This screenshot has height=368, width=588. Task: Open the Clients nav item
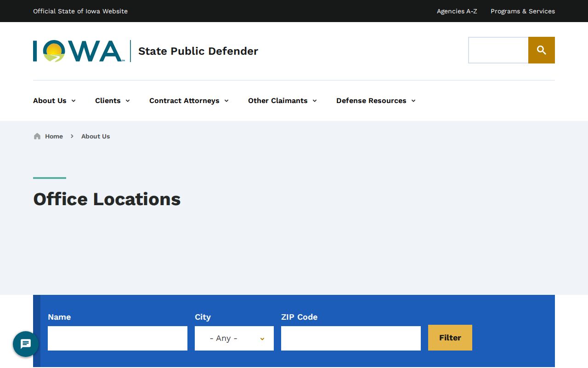(108, 101)
